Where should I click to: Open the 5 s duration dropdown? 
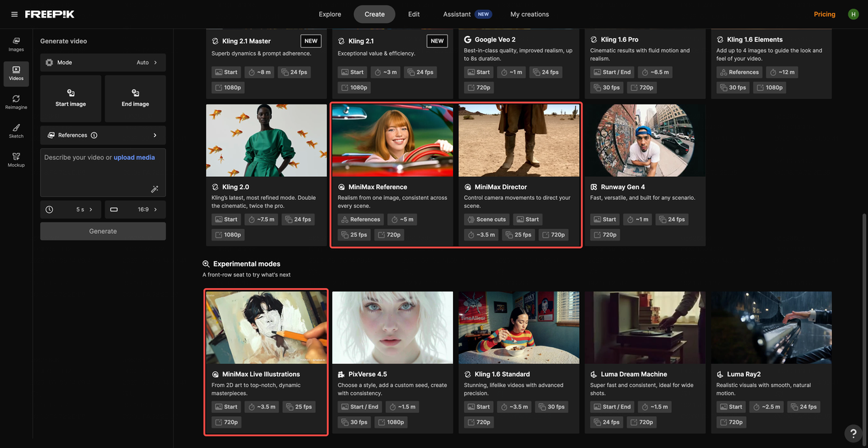(71, 209)
